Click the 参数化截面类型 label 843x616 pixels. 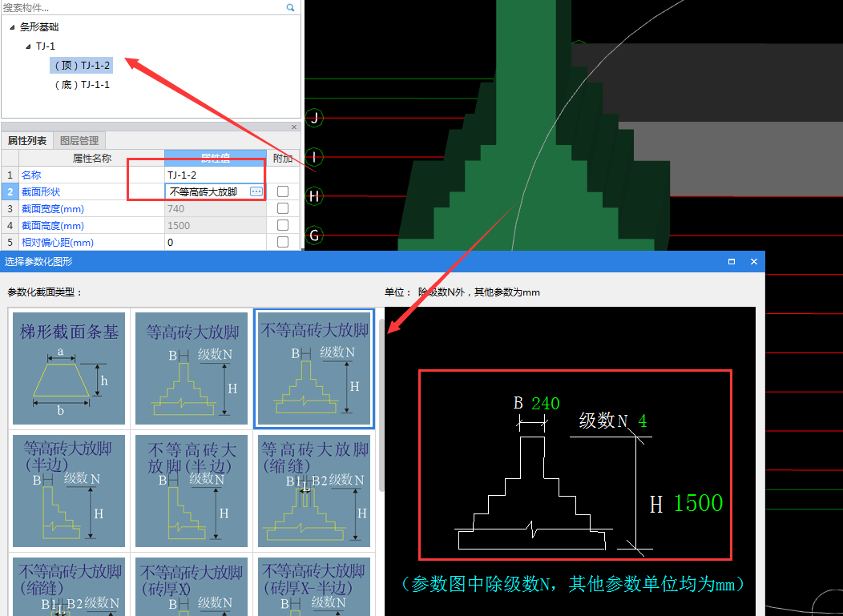(45, 292)
